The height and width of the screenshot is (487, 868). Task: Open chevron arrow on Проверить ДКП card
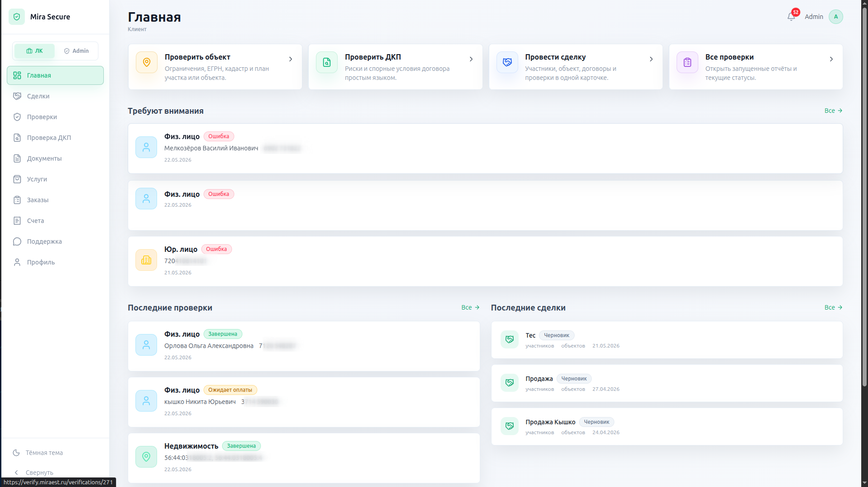(x=471, y=59)
